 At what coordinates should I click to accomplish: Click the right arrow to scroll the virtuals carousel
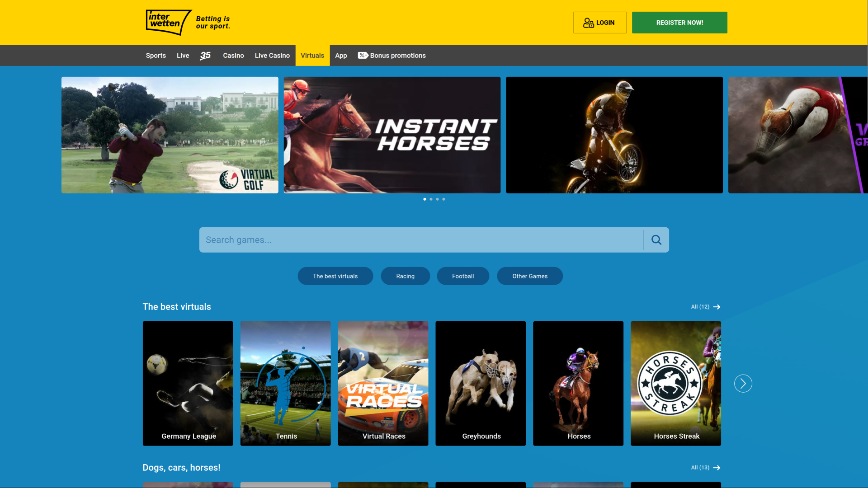pos(743,383)
